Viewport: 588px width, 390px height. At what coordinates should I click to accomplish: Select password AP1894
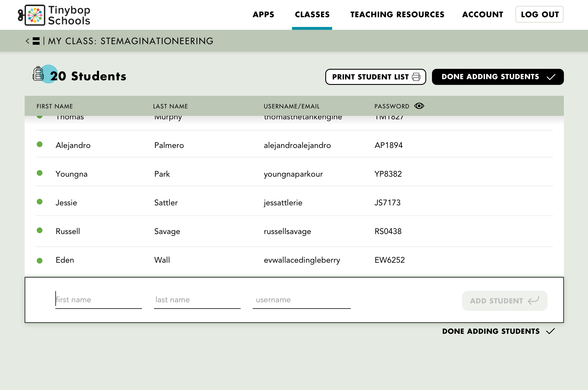click(389, 145)
